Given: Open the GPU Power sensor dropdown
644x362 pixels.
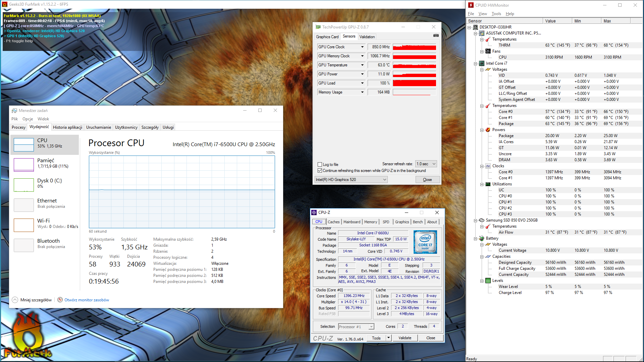Looking at the screenshot, I should pos(362,74).
